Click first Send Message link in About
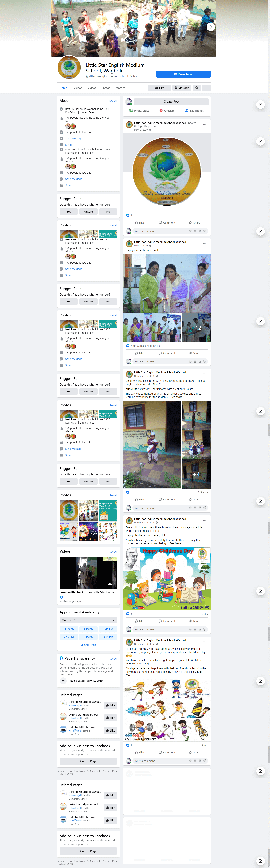The height and width of the screenshot is (868, 270). tap(74, 138)
